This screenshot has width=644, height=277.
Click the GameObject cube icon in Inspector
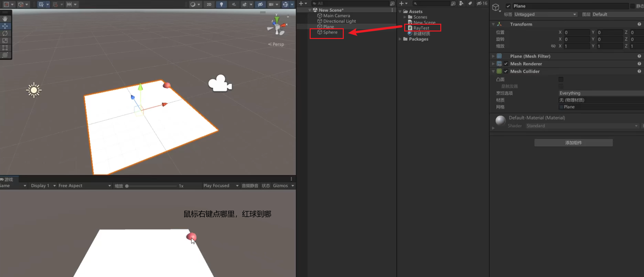click(x=496, y=8)
